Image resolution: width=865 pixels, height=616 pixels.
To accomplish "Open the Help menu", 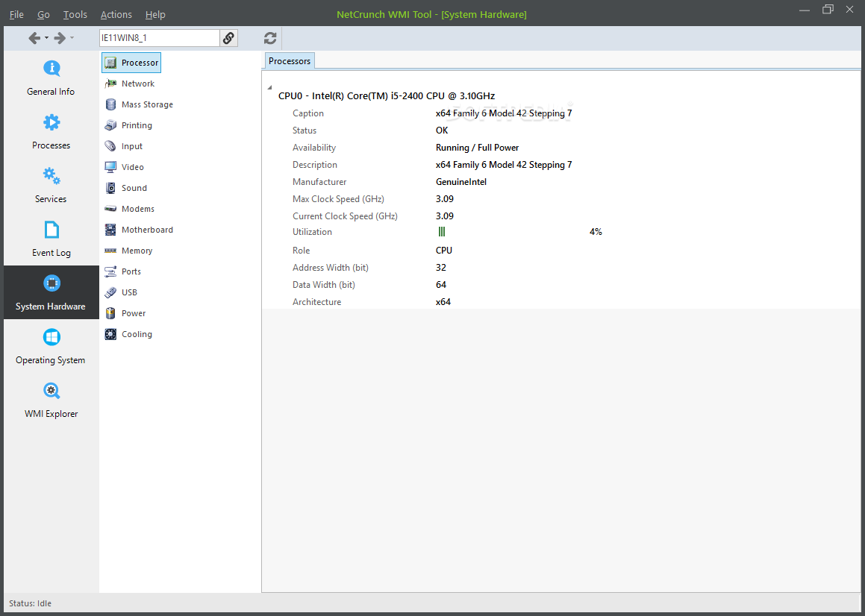I will (155, 15).
